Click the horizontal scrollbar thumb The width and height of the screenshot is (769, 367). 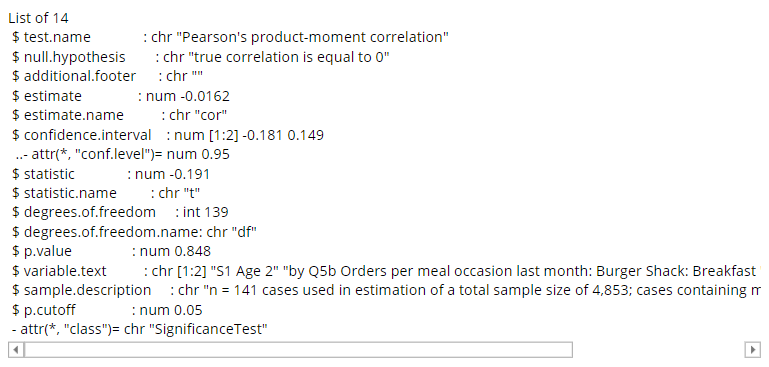point(298,350)
